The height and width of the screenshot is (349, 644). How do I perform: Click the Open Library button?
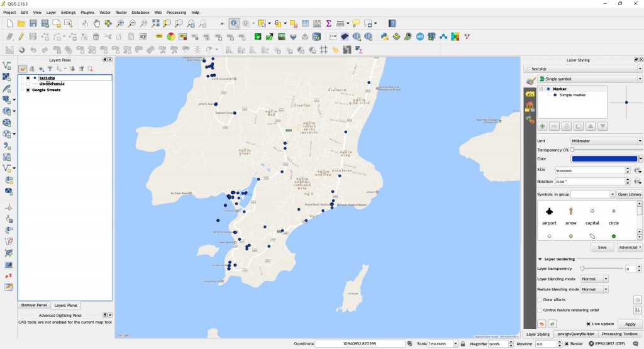[x=629, y=194]
